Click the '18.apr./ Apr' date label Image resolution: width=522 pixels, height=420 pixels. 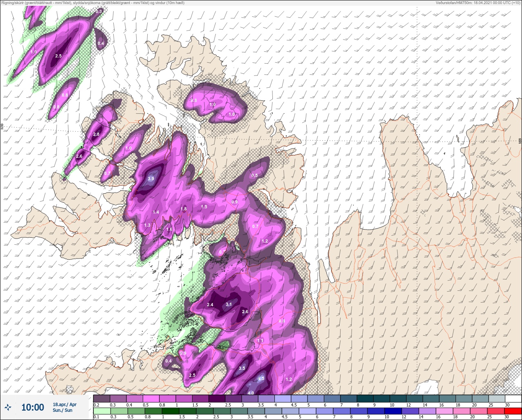tap(64, 404)
